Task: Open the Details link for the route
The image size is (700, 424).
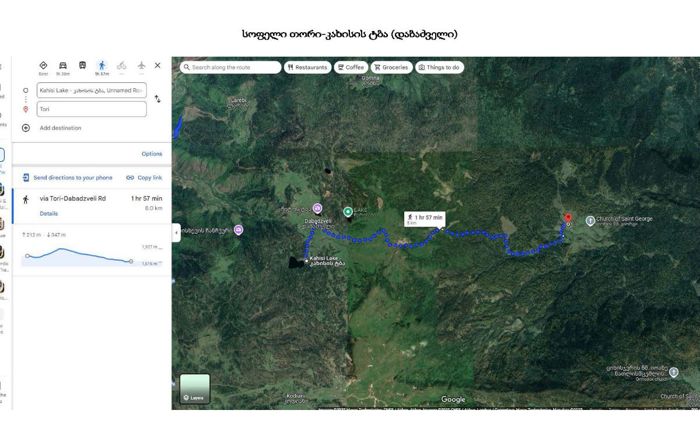Action: 49,214
